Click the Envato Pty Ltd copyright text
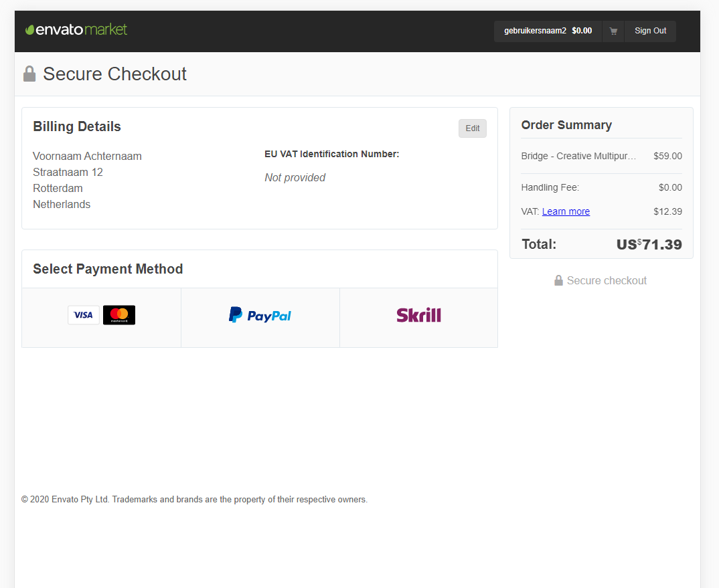Image resolution: width=719 pixels, height=588 pixels. pos(194,500)
